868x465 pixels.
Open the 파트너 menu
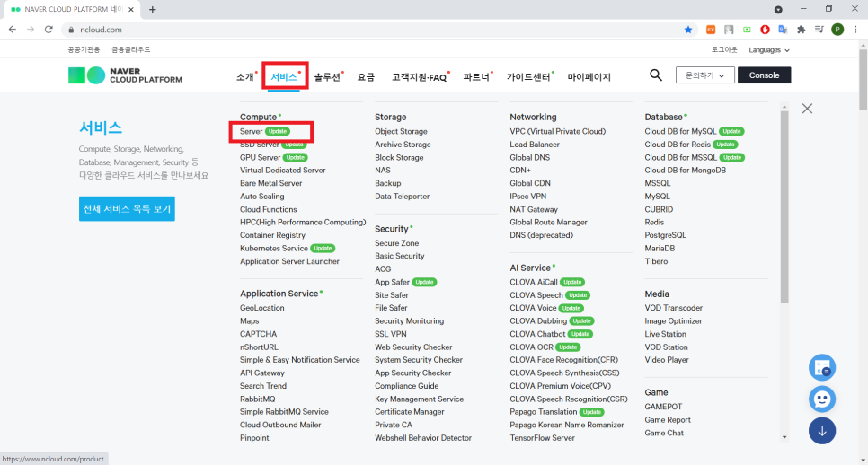tap(476, 77)
